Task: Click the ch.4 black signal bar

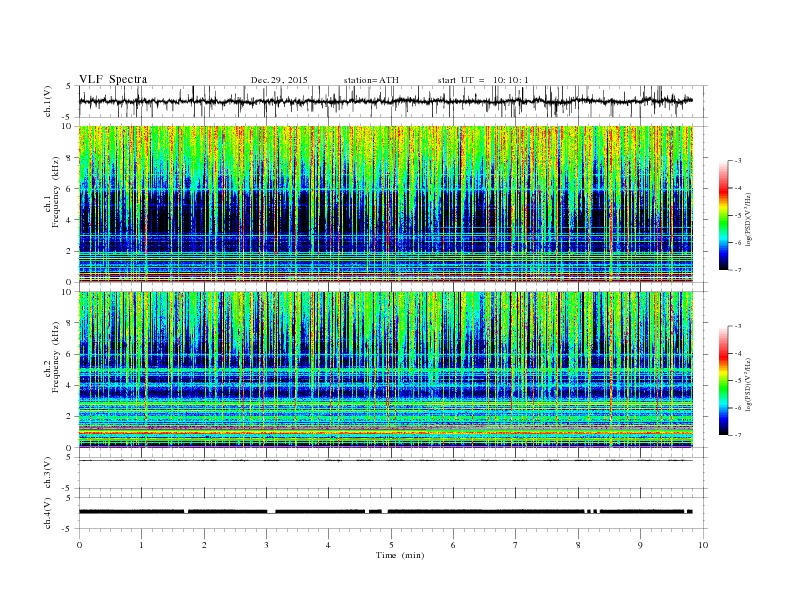Action: pyautogui.click(x=386, y=512)
